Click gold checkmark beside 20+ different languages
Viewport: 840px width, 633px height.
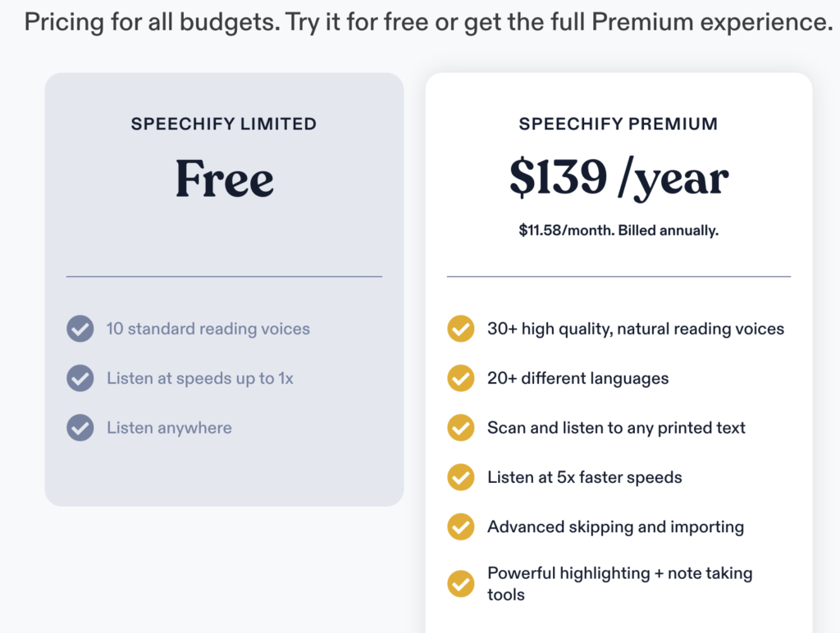pyautogui.click(x=460, y=379)
